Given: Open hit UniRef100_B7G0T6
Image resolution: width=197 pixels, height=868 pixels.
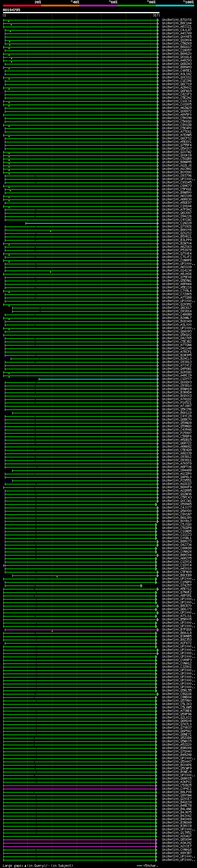Looking at the screenshot, I should coord(177,20).
